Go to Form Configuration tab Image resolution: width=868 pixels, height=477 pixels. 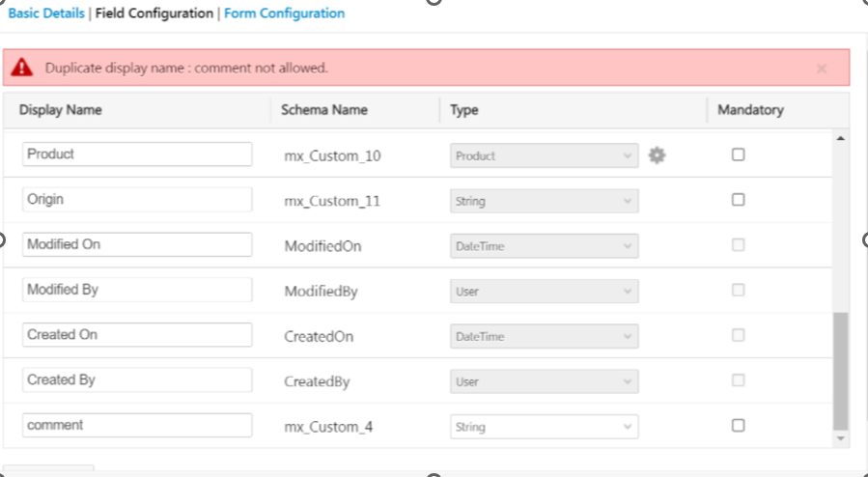click(284, 14)
